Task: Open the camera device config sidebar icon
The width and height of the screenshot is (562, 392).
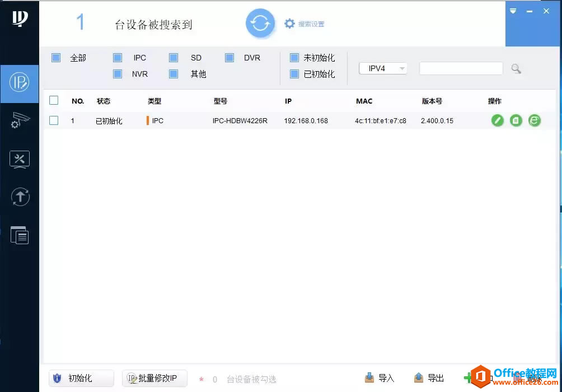Action: 20,120
